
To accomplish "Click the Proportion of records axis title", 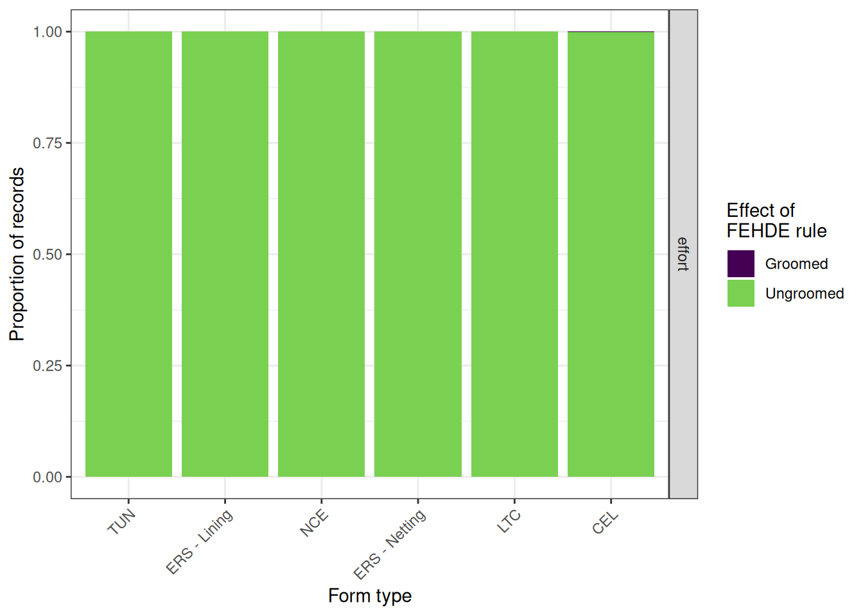I will pyautogui.click(x=17, y=254).
